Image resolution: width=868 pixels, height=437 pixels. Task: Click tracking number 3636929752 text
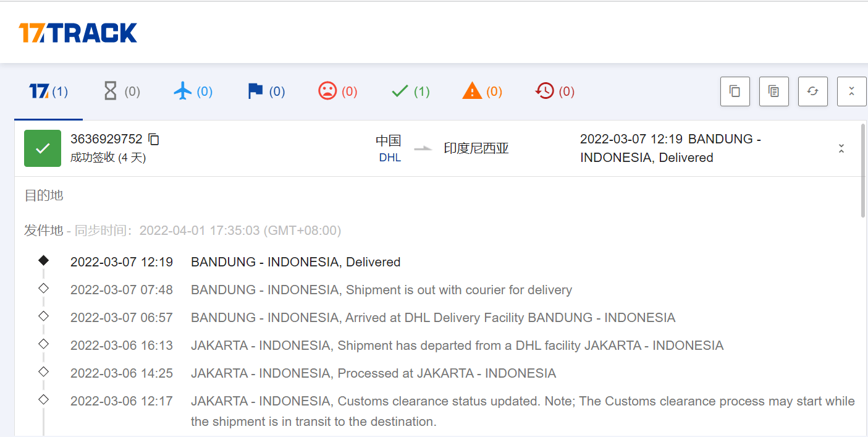pyautogui.click(x=106, y=139)
